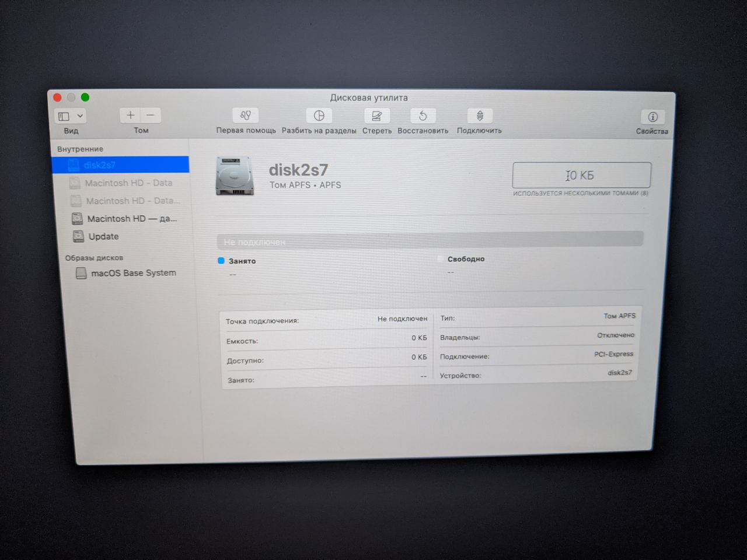The width and height of the screenshot is (747, 560).
Task: Click the PCI-Express connection value
Action: pyautogui.click(x=613, y=354)
